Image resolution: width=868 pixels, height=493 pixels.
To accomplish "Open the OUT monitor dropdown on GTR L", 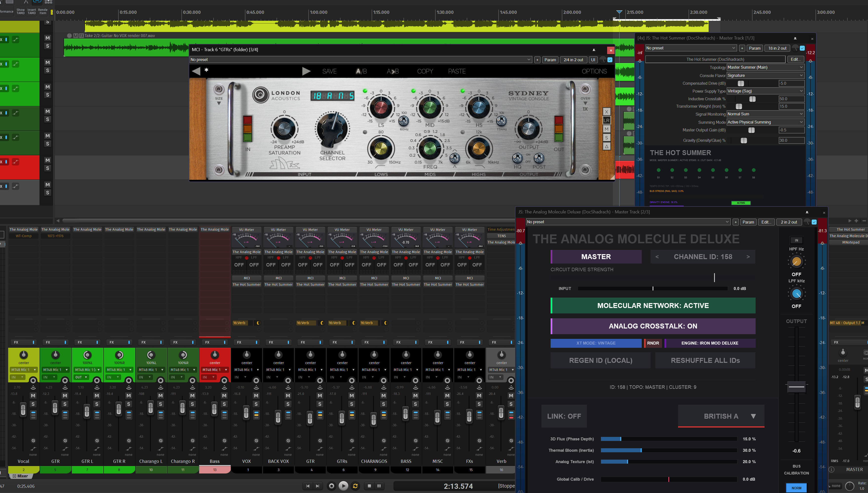I will (x=81, y=377).
